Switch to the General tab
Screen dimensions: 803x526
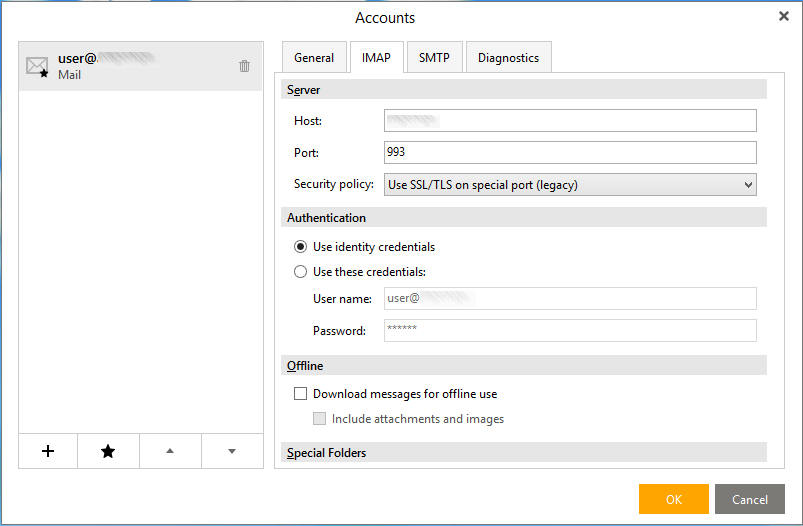tap(314, 58)
